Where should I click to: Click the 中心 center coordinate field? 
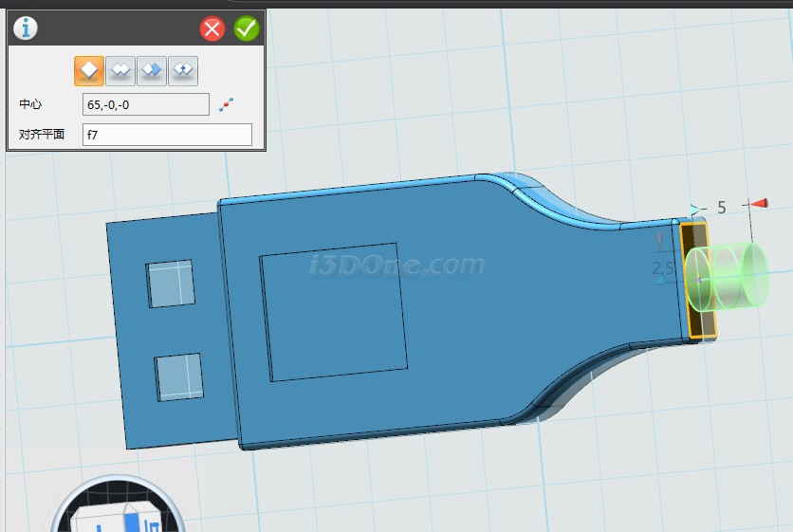[146, 104]
